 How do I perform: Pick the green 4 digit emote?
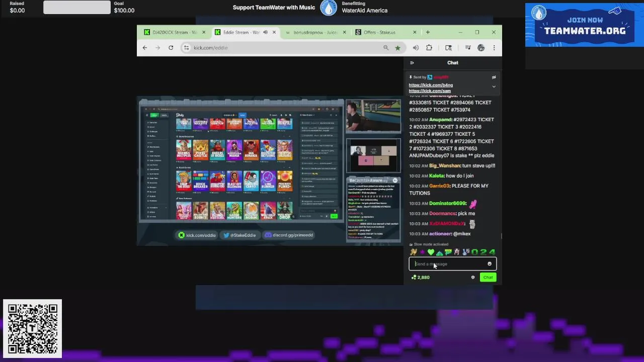(492, 252)
